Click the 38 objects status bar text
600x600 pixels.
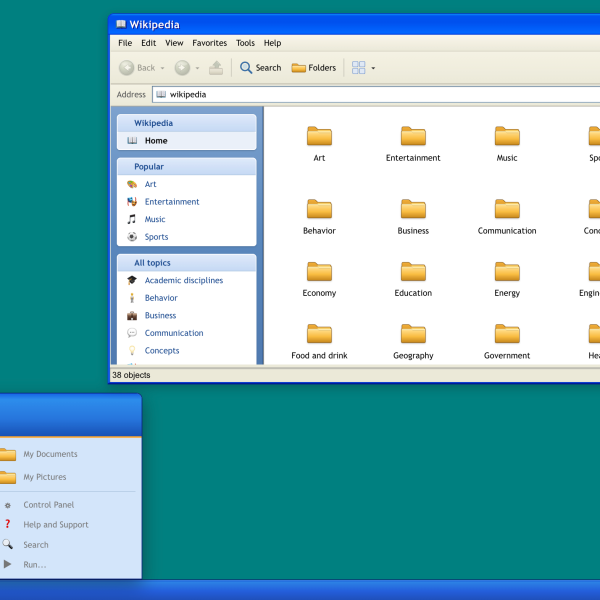(131, 375)
